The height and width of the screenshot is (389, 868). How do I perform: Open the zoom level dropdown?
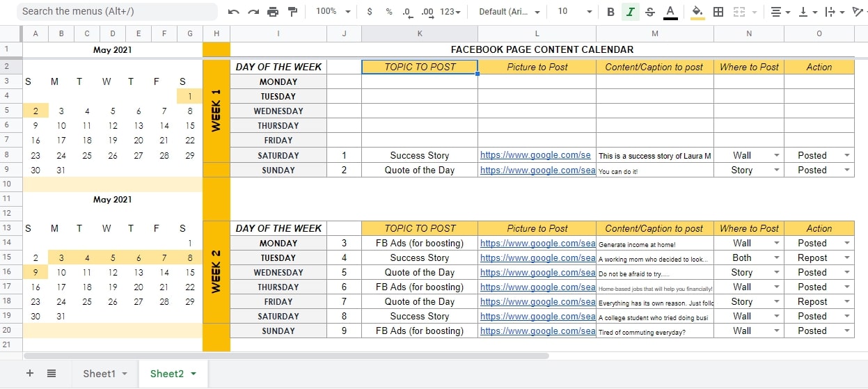[331, 12]
